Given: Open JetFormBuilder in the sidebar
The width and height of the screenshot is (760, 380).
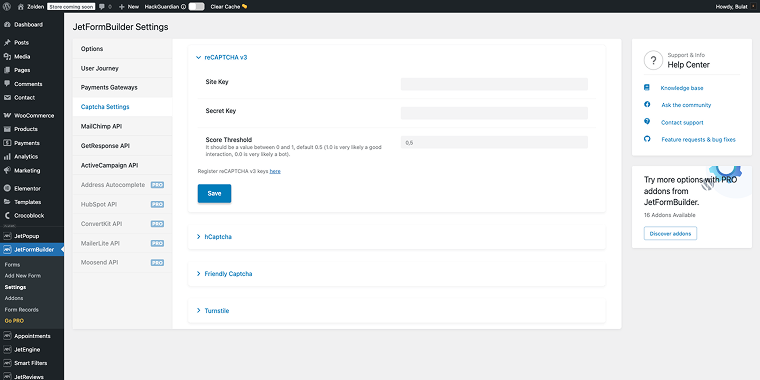Looking at the screenshot, I should [x=32, y=250].
